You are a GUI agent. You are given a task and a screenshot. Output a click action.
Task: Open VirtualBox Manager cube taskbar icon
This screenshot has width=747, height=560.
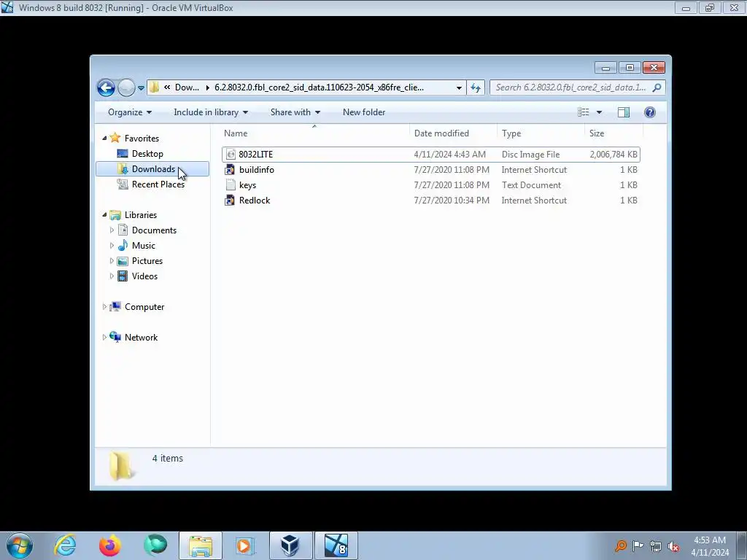(x=290, y=545)
